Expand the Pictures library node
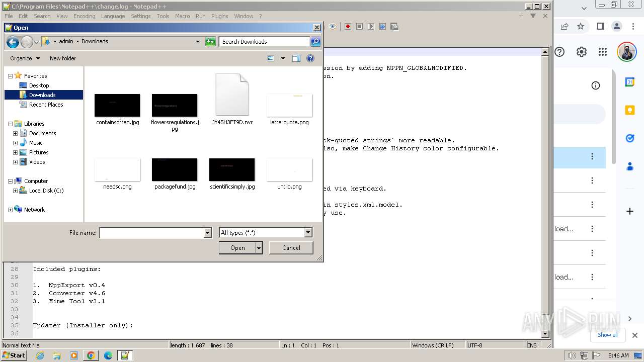 [x=15, y=152]
